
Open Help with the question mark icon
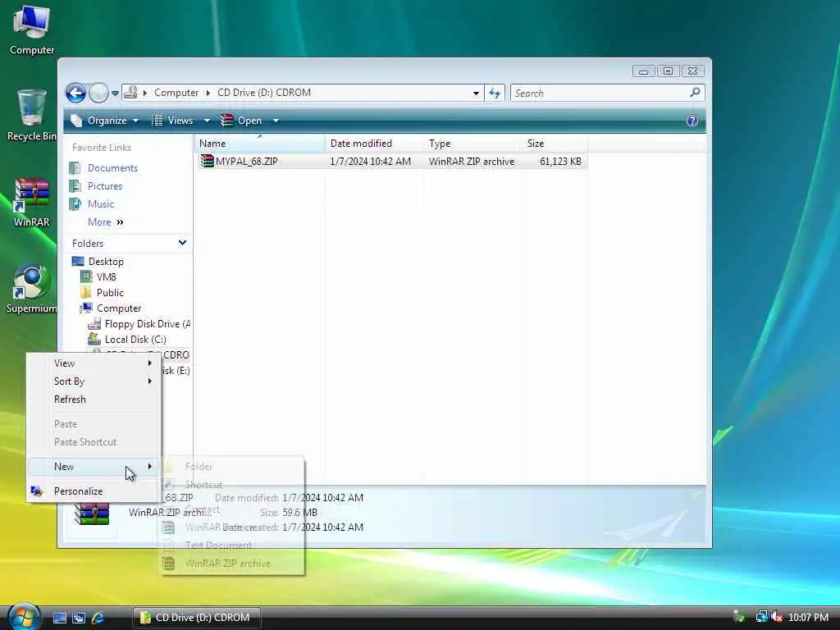coord(692,121)
